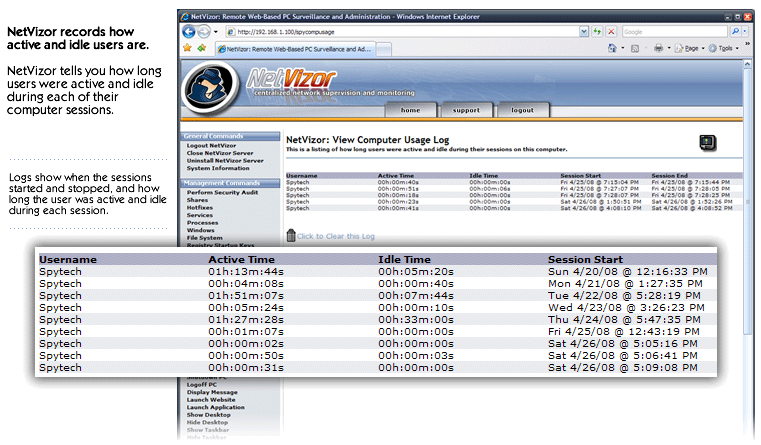Screen dimensions: 761x445
Task: Click Perform Security Audit in sidebar
Action: [224, 191]
